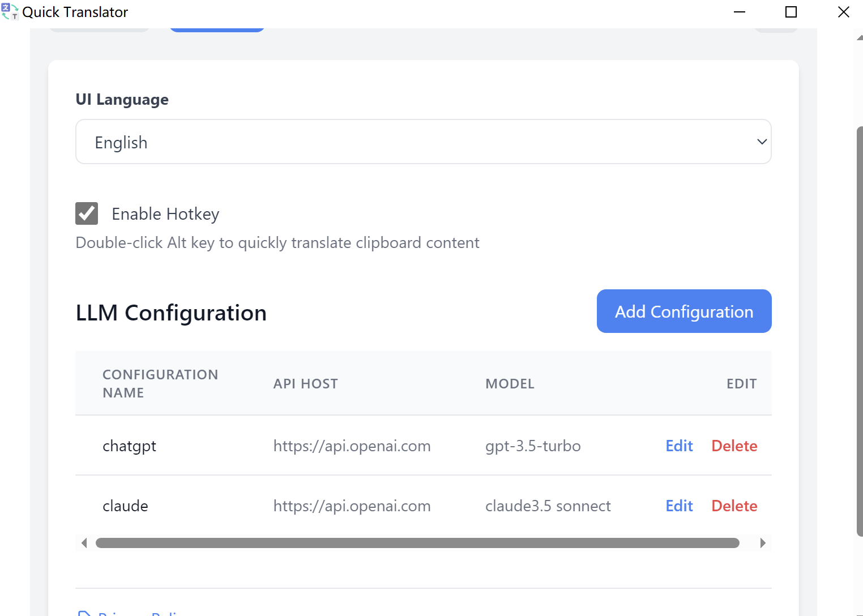Minimize the Quick Translator window

pos(739,12)
